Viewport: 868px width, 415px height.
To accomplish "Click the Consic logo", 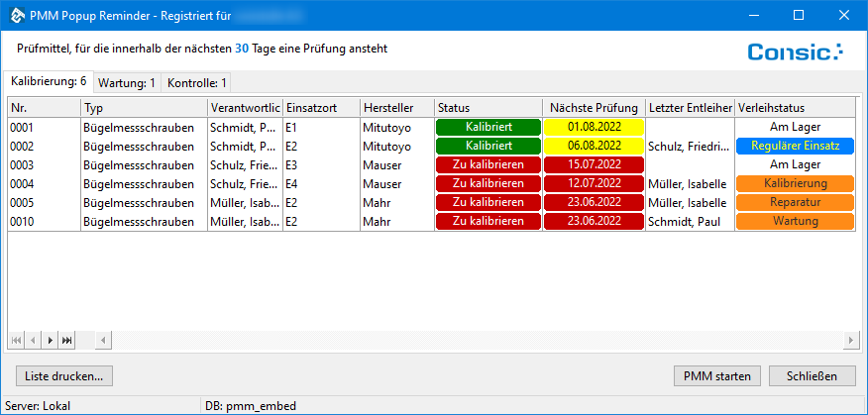I will click(x=795, y=52).
